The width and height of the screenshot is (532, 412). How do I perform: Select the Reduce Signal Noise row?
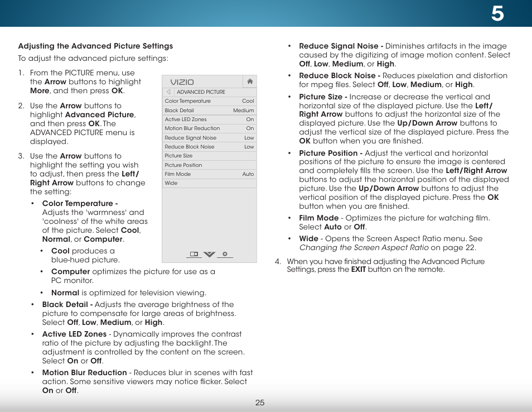(x=209, y=137)
